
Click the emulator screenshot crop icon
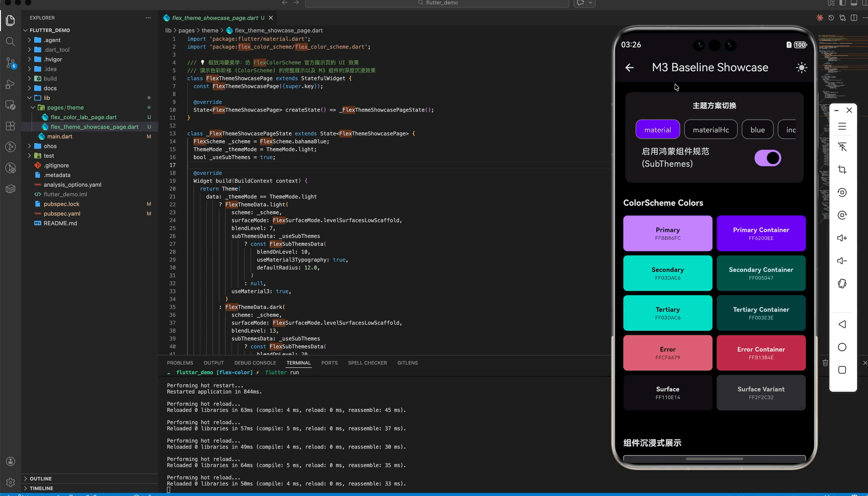pos(842,170)
